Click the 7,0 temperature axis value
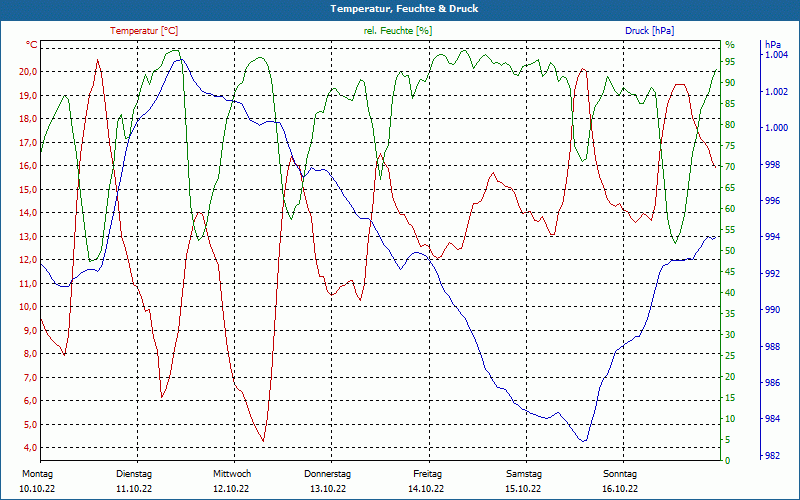The height and width of the screenshot is (500, 800). [x=30, y=378]
